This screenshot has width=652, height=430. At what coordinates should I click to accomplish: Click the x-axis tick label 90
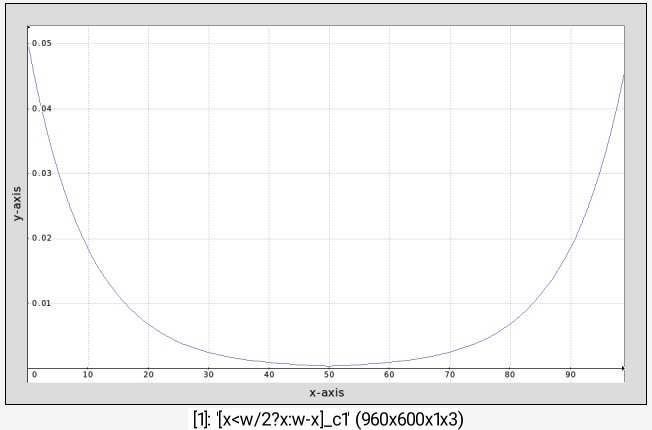(570, 374)
